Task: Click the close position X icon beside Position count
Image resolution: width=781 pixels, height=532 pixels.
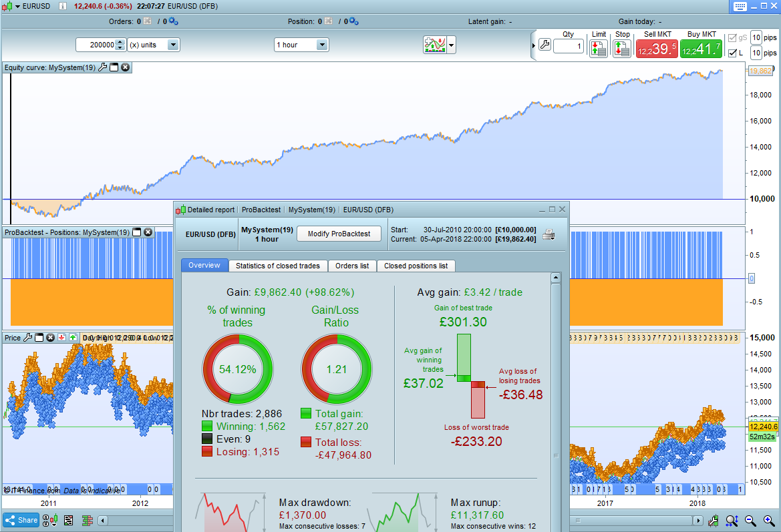Action: click(328, 21)
